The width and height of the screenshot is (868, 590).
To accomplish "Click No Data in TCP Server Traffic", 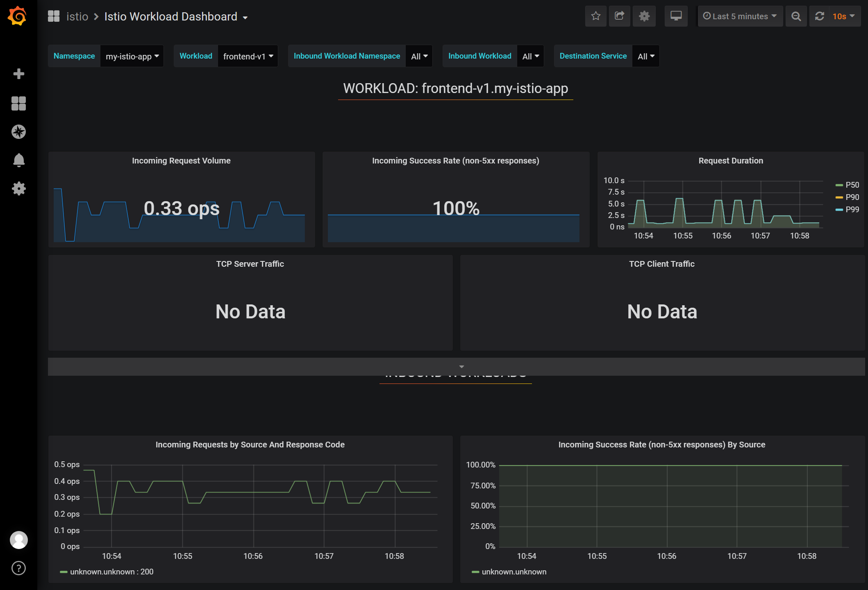I will 250,312.
